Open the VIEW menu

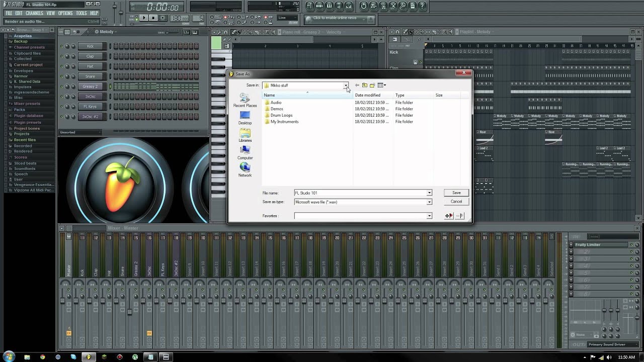click(51, 13)
